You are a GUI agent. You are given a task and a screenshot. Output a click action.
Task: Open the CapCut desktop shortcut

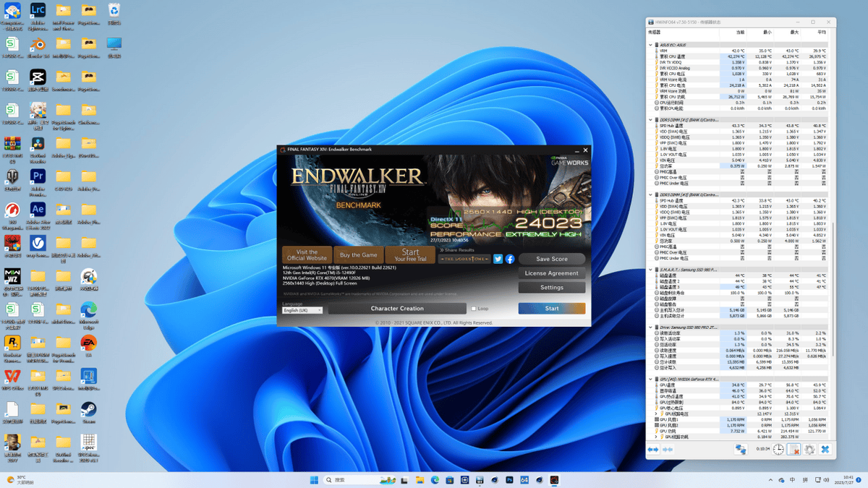click(x=38, y=80)
